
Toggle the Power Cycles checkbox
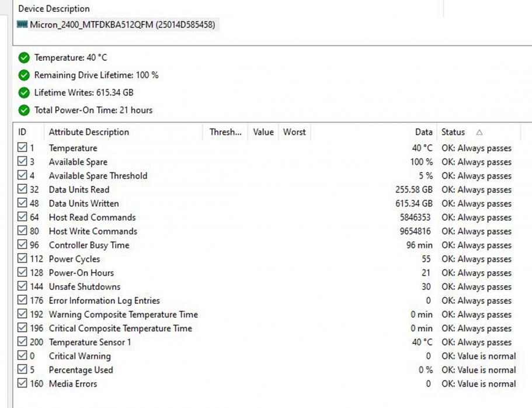[x=22, y=259]
